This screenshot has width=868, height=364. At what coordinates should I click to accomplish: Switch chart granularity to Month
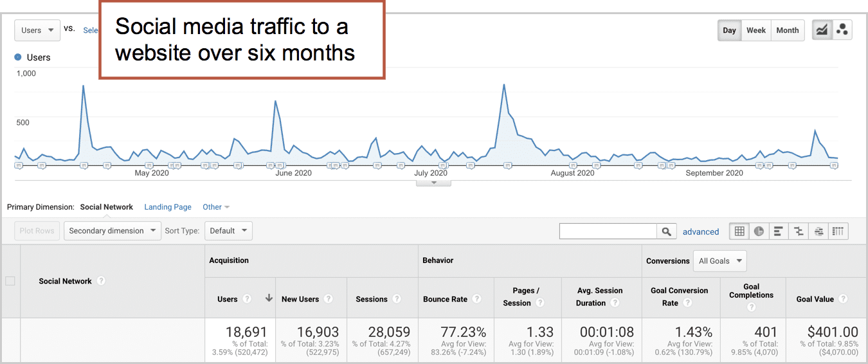pyautogui.click(x=788, y=30)
